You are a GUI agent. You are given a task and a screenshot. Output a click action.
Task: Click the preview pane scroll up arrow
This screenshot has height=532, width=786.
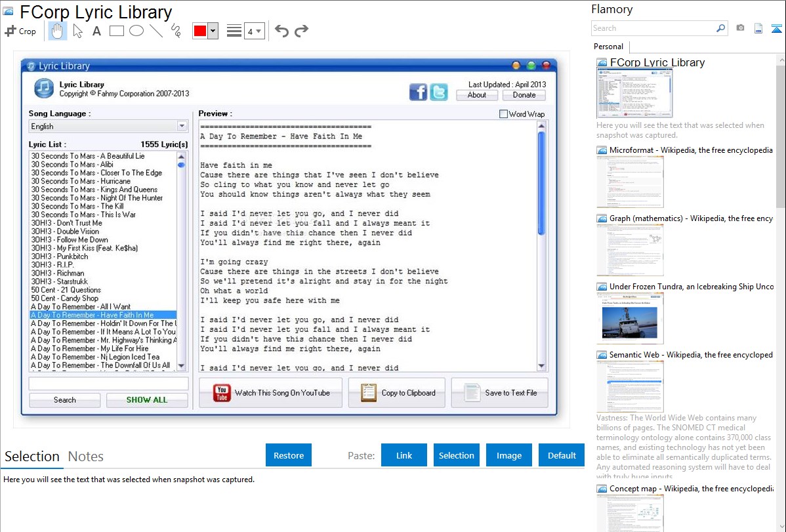point(541,126)
